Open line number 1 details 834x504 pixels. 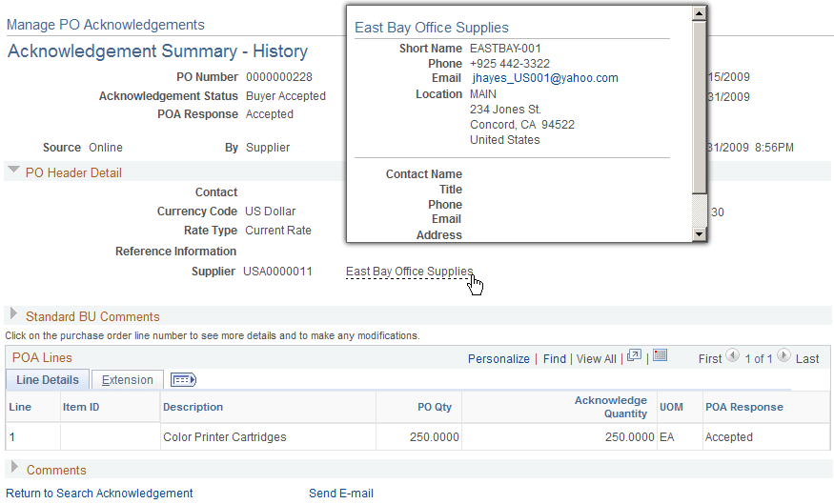(x=12, y=437)
